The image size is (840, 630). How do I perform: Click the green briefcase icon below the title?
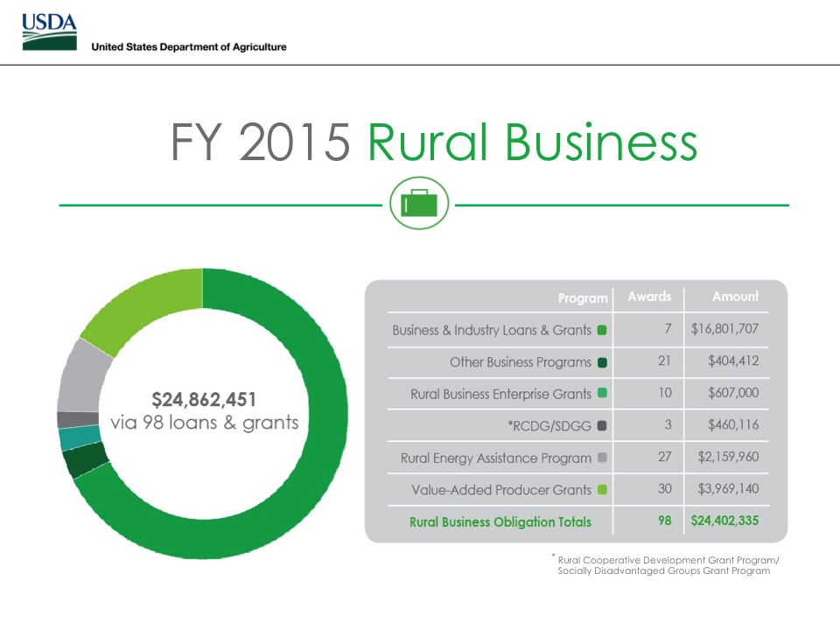419,204
